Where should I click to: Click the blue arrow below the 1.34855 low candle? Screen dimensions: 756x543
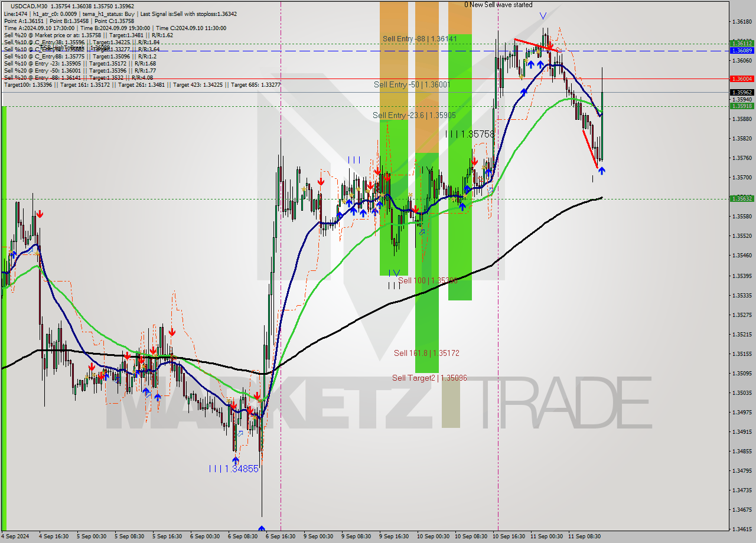262,529
